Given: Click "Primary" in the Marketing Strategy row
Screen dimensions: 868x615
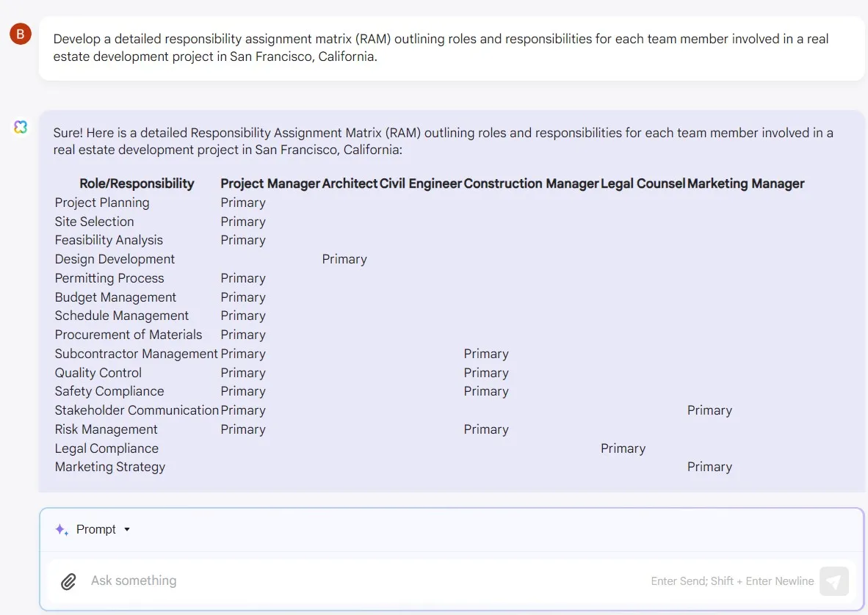Looking at the screenshot, I should pyautogui.click(x=709, y=467).
